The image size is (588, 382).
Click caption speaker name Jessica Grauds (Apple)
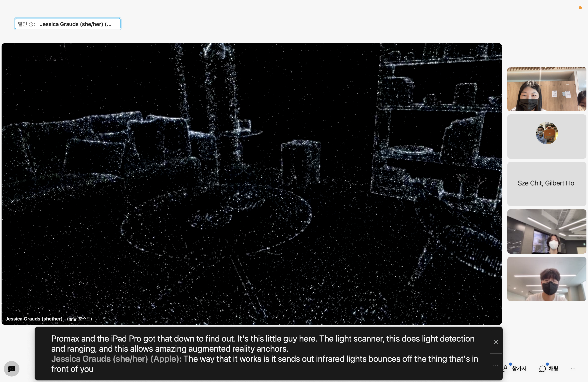click(x=116, y=359)
